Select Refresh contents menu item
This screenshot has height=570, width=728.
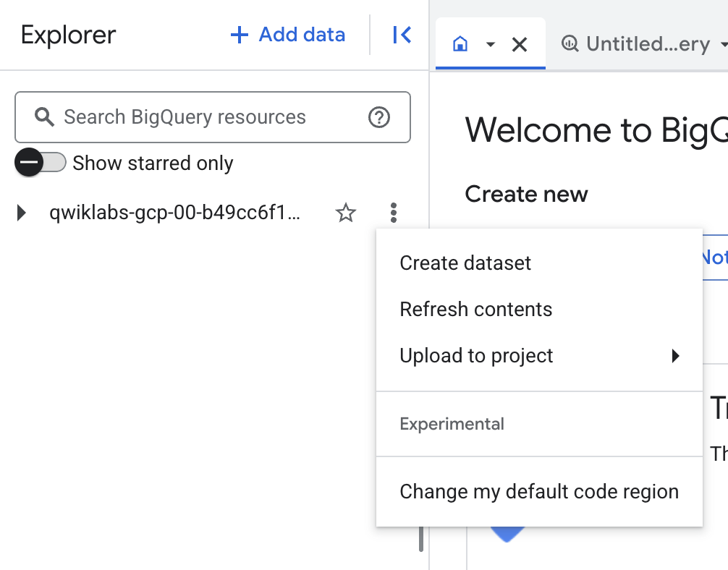tap(539, 310)
